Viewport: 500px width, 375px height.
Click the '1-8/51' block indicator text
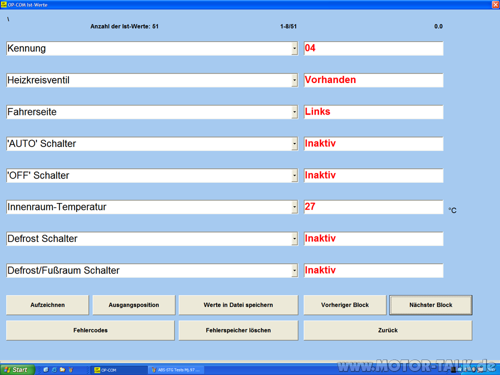pos(288,26)
